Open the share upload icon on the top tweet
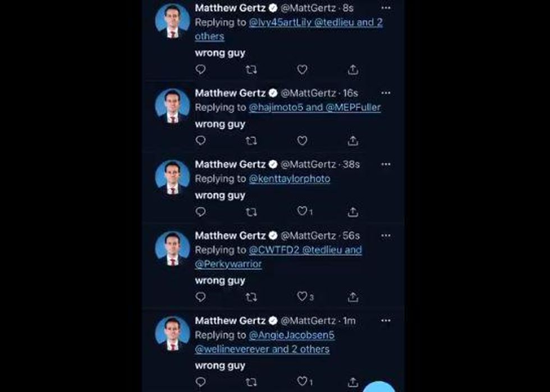Viewport: 550px width, 392px height. pyautogui.click(x=353, y=70)
